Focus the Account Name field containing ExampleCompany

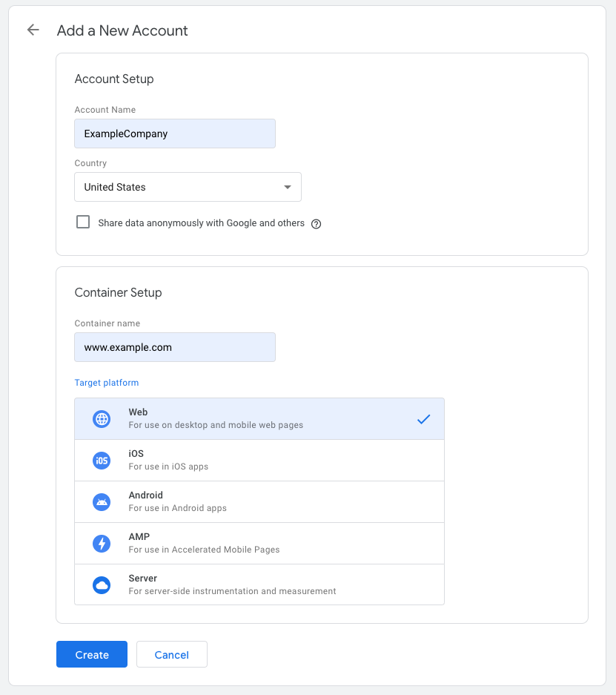click(x=175, y=134)
